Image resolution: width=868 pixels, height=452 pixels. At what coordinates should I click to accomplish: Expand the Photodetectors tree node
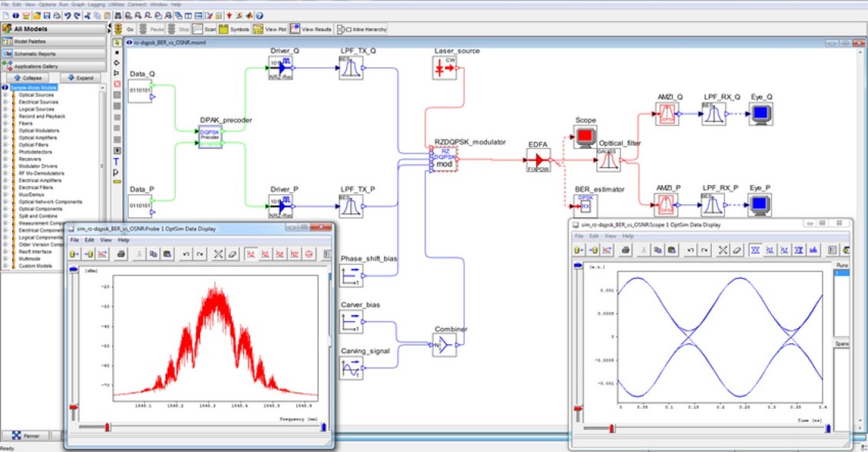pos(6,152)
